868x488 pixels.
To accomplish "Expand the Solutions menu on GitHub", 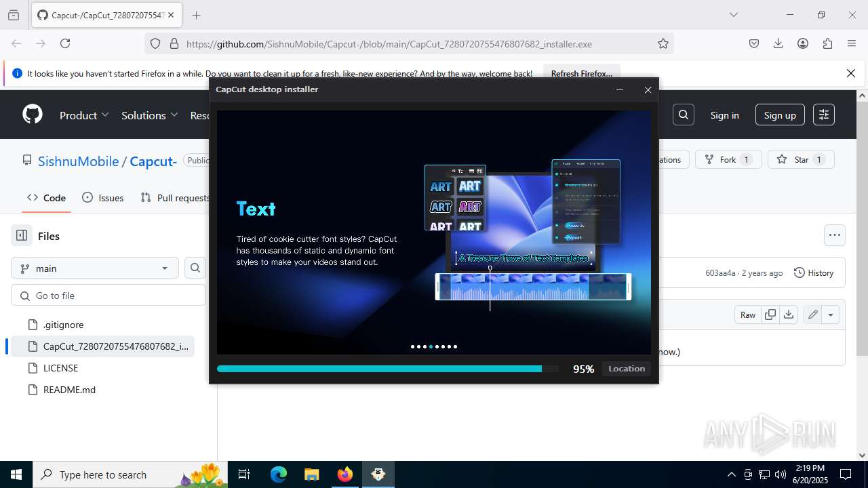I will tap(149, 115).
